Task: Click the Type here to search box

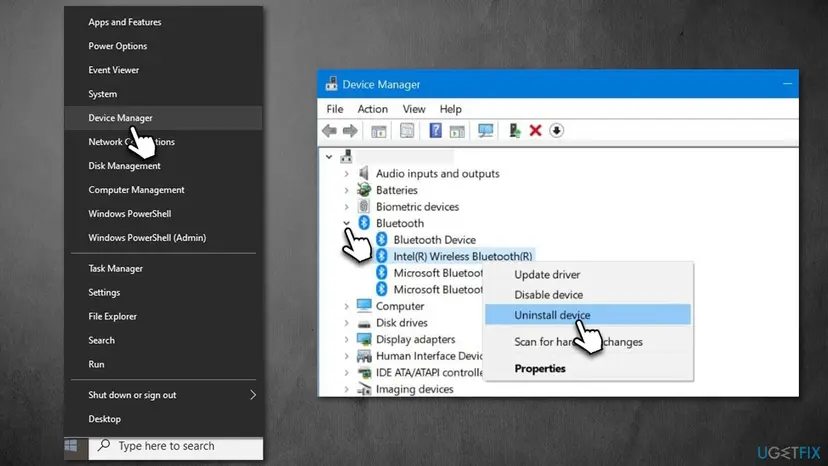Action: tap(176, 448)
